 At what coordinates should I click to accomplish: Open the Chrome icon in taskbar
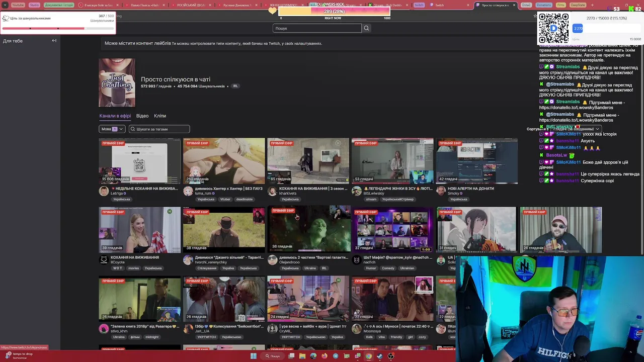[x=369, y=356]
